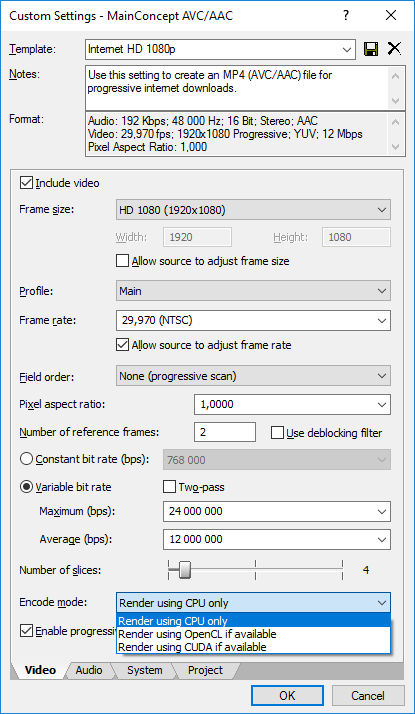415x714 pixels.
Task: Click the Format box scroll up arrow
Action: point(396,122)
